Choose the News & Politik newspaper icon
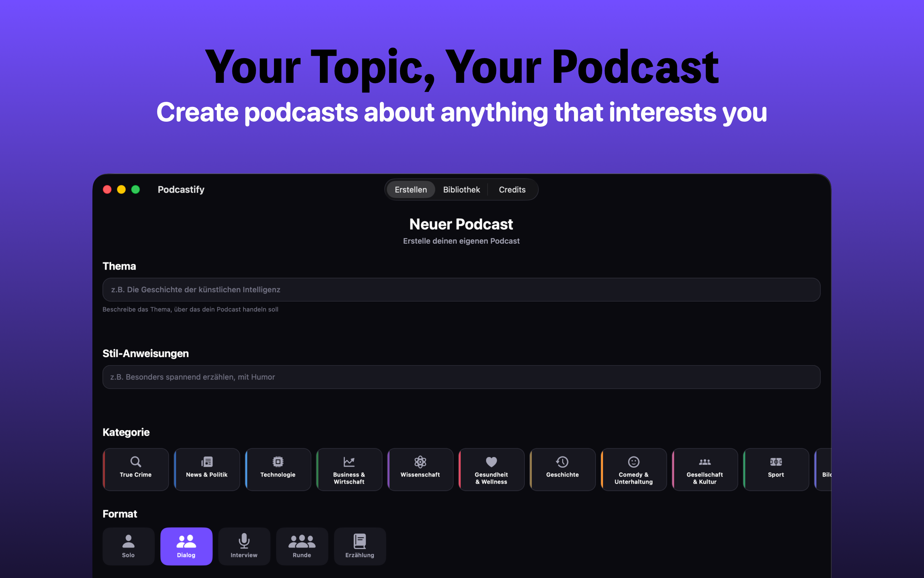Screen dimensions: 924x578 207,462
